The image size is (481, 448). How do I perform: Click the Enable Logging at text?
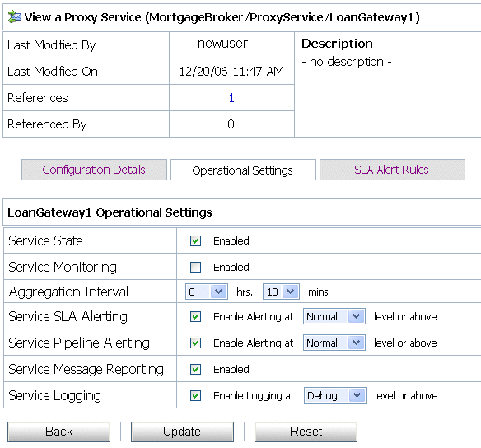point(254,396)
